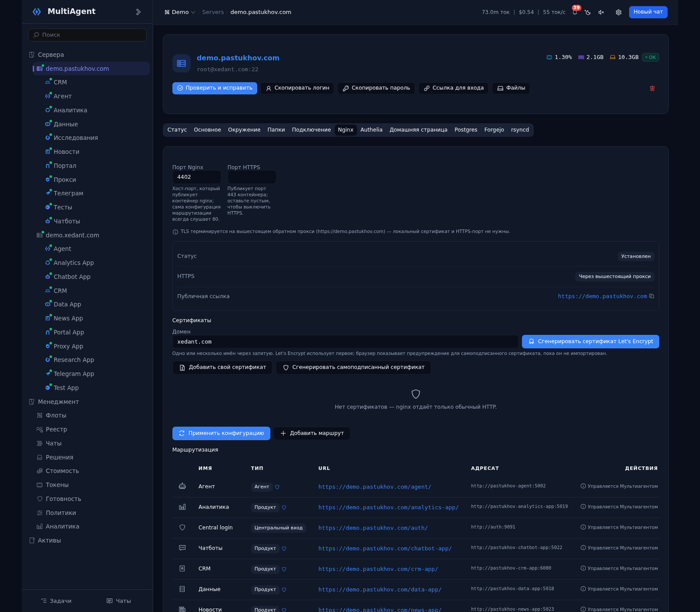Toggle dark mode with the moon icon

tap(588, 12)
